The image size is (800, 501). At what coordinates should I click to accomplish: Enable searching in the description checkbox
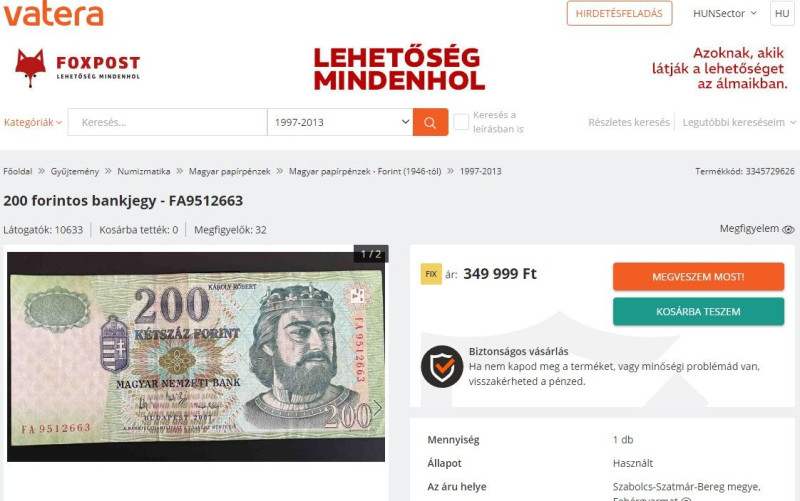click(x=461, y=122)
